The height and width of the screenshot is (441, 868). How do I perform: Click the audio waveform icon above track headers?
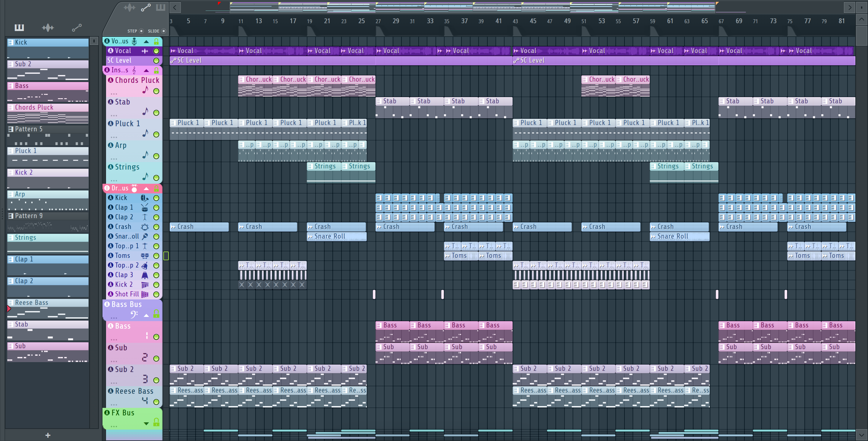(129, 8)
